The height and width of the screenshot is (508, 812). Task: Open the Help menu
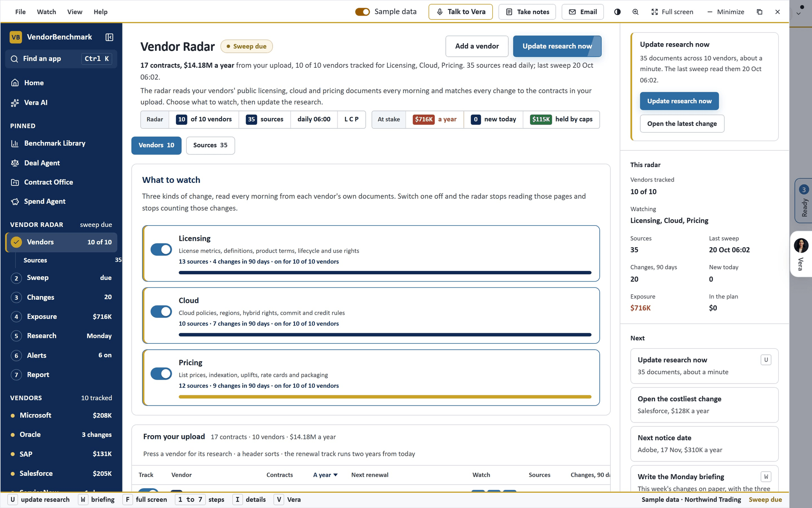[100, 12]
